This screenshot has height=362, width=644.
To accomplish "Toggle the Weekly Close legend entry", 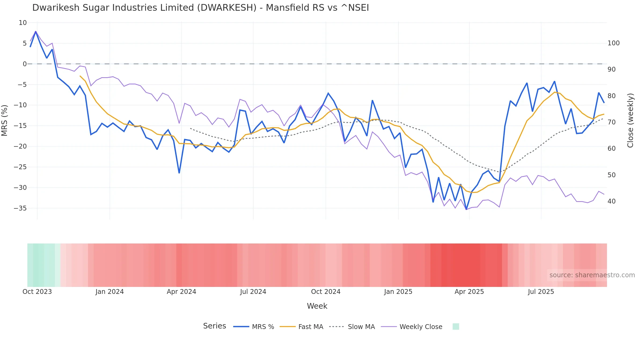I will 412,327.
